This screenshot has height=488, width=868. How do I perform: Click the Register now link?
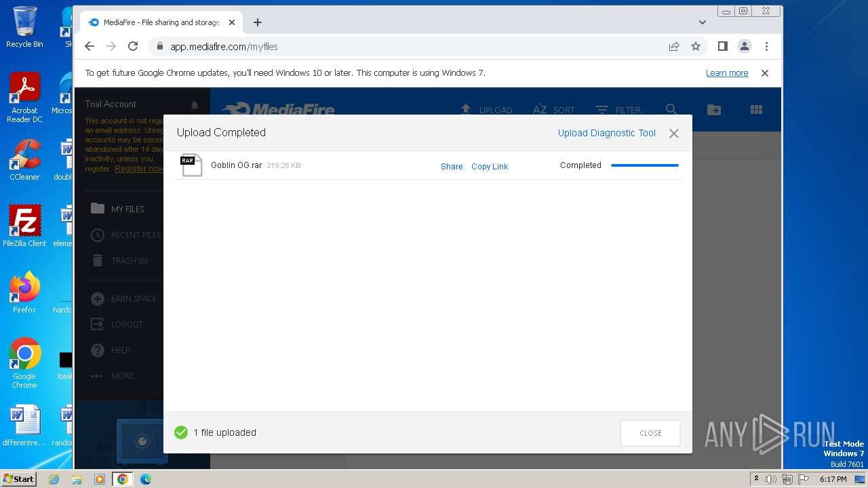tap(138, 168)
